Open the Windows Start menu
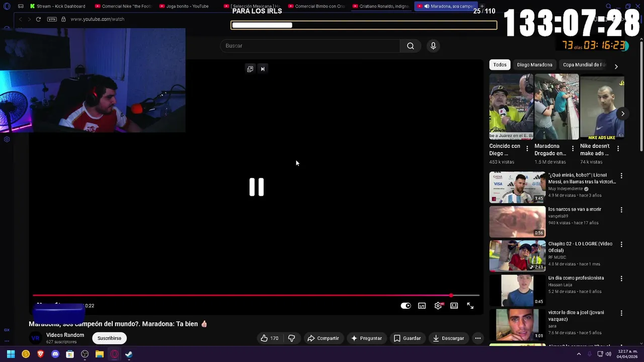The width and height of the screenshot is (644, 362). click(x=11, y=354)
